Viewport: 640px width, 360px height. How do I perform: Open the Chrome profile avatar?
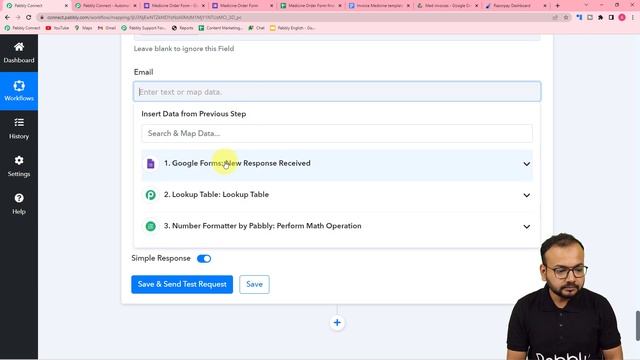(x=622, y=18)
